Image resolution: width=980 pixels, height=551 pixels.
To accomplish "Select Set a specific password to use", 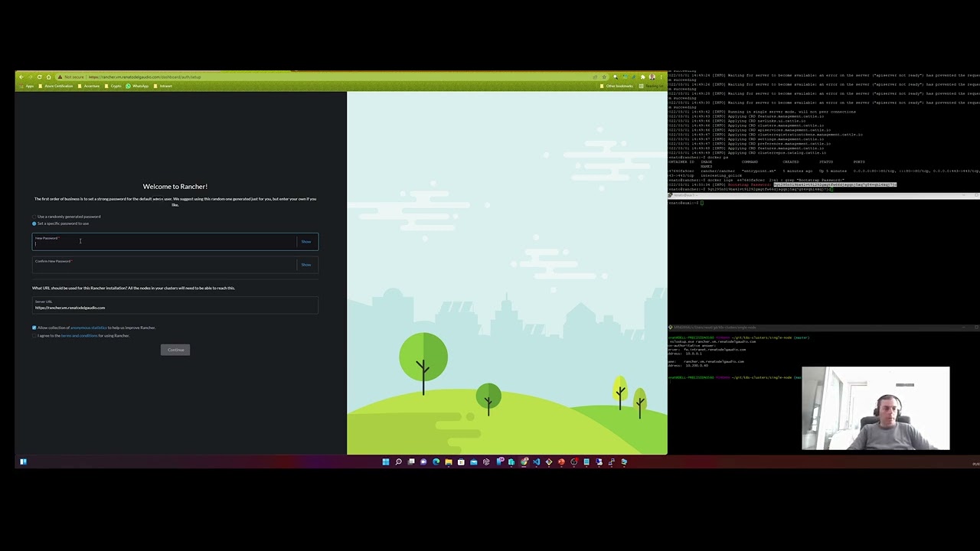I will point(60,223).
